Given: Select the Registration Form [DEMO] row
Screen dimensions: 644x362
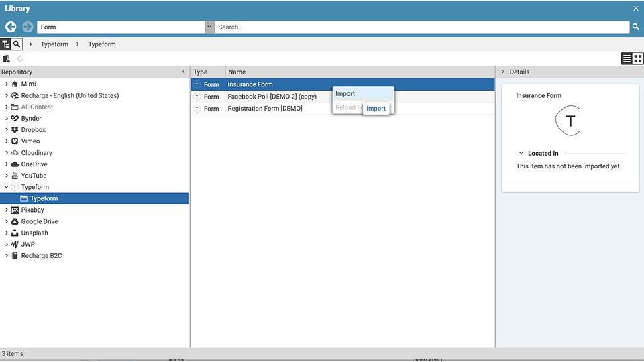Looking at the screenshot, I should (x=343, y=109).
